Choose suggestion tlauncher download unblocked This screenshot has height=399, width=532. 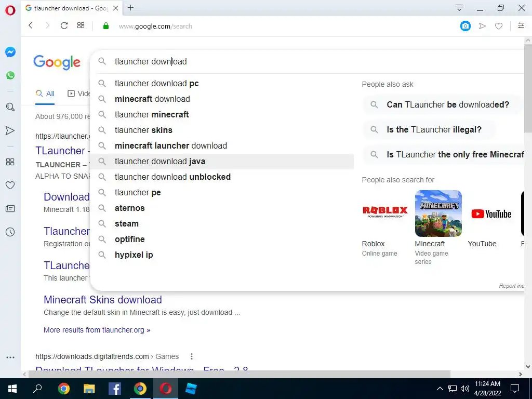[x=222, y=177]
